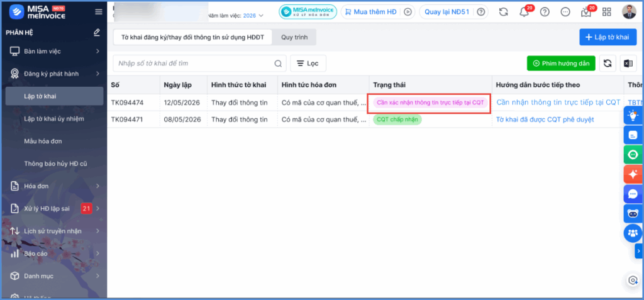This screenshot has height=300, width=644.
Task: Open the chat support bubble icon
Action: pos(633,194)
